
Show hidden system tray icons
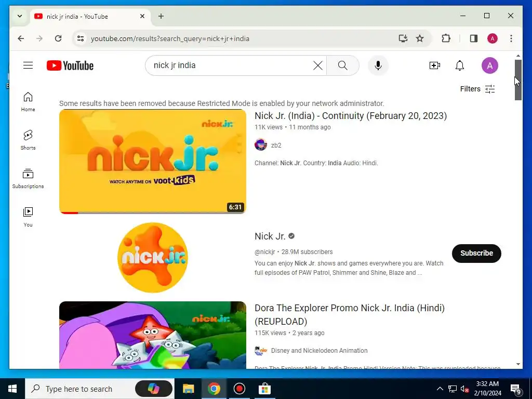coord(440,389)
